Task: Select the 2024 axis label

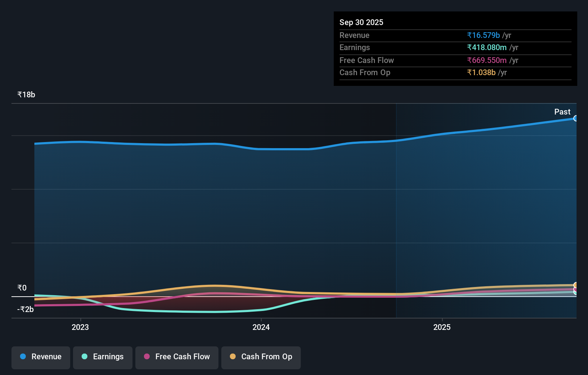Action: coord(261,327)
